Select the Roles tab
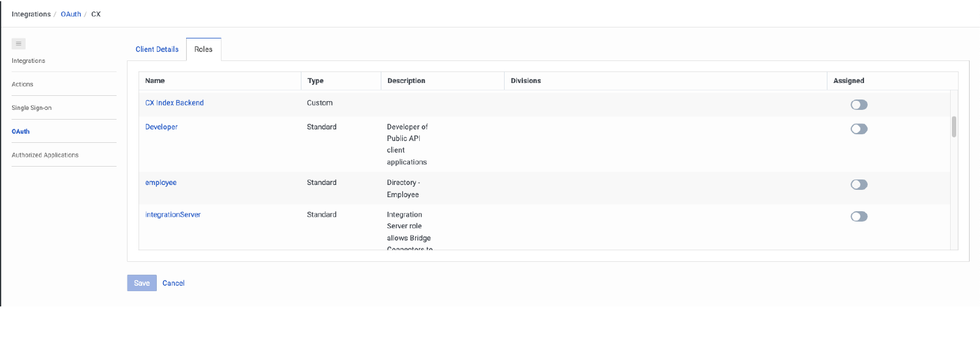Screen dimensions: 980x351 click(203, 49)
